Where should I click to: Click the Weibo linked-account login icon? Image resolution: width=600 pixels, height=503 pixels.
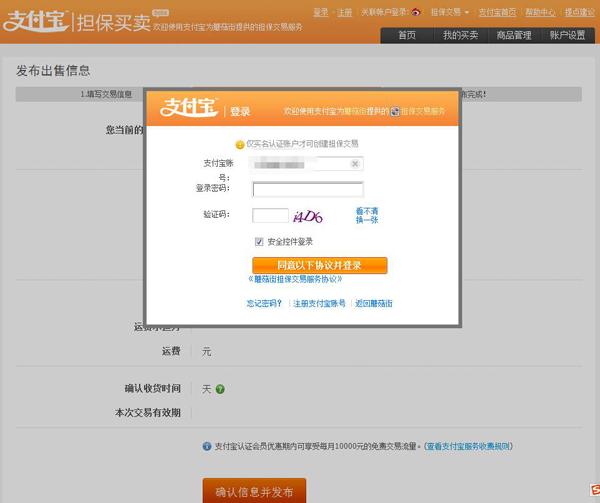[416, 12]
